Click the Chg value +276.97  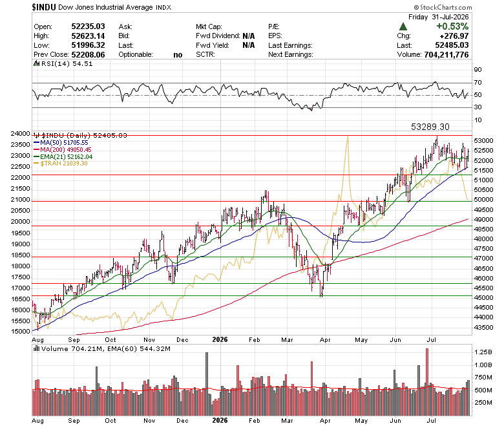[x=454, y=36]
